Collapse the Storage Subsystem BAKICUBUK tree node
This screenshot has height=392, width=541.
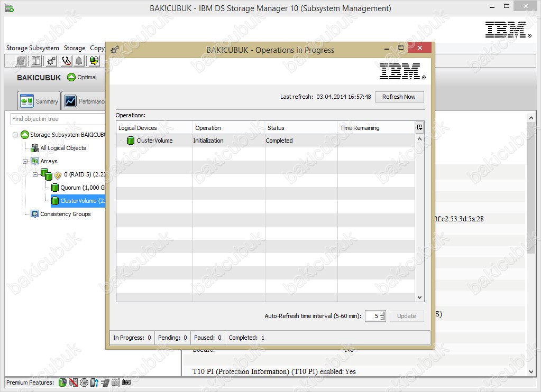15,135
